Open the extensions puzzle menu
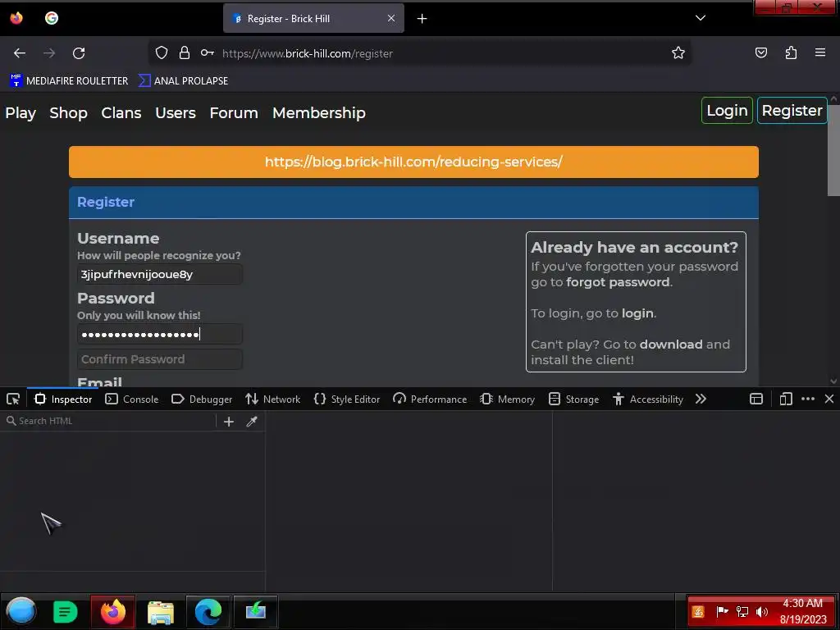Image resolution: width=840 pixels, height=630 pixels. coord(792,53)
